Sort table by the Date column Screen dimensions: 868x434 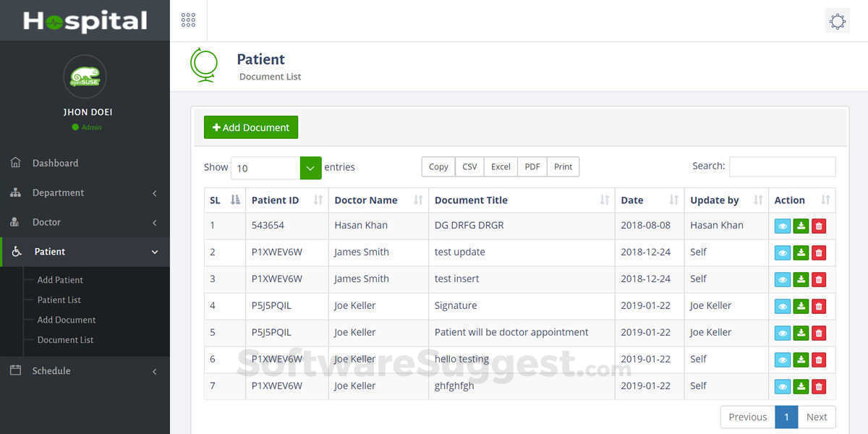649,200
